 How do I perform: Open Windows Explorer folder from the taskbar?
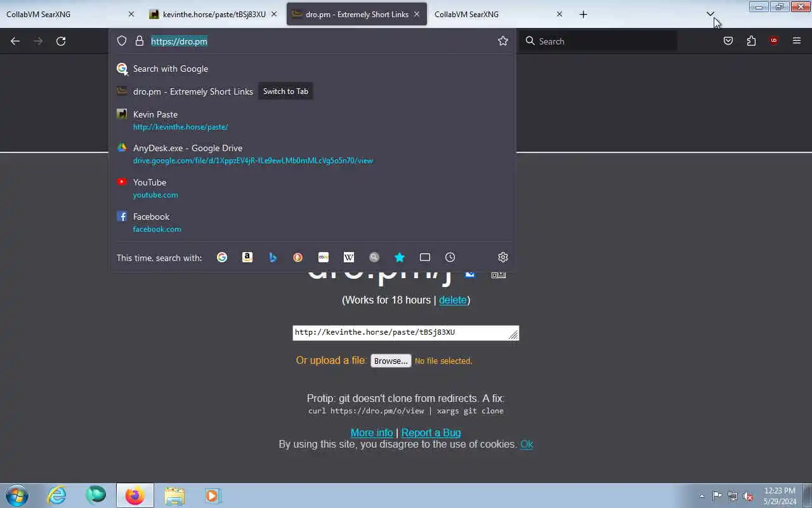coord(174,495)
